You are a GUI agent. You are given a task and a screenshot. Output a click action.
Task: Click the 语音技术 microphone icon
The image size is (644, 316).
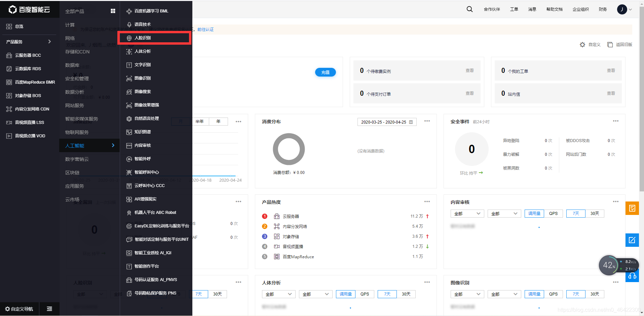pyautogui.click(x=129, y=25)
